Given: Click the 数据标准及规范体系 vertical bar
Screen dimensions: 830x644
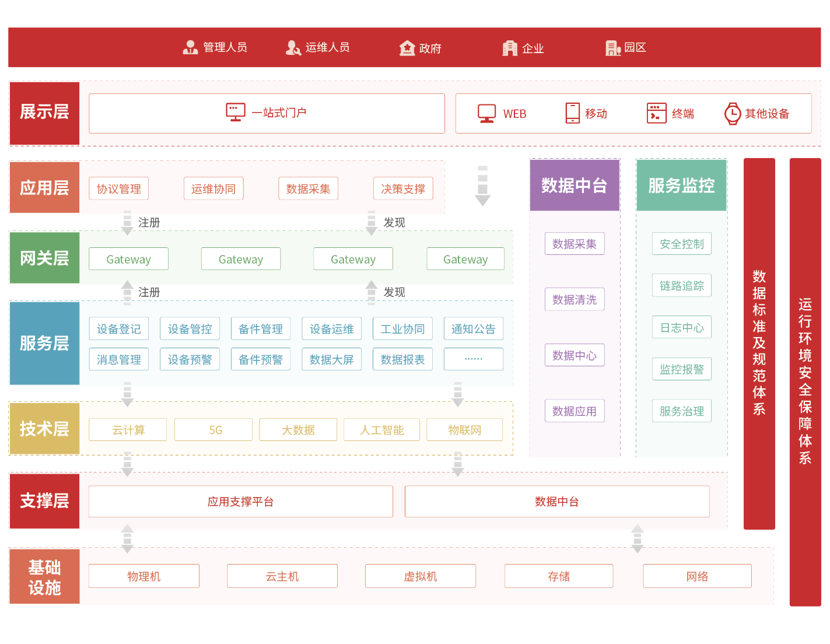Looking at the screenshot, I should [759, 343].
